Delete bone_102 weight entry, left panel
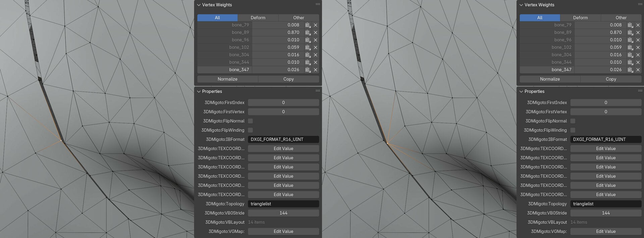644x238 pixels. (315, 47)
